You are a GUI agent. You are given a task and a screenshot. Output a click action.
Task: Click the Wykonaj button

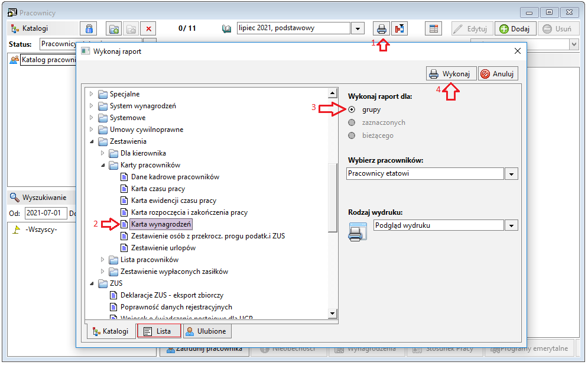[451, 74]
